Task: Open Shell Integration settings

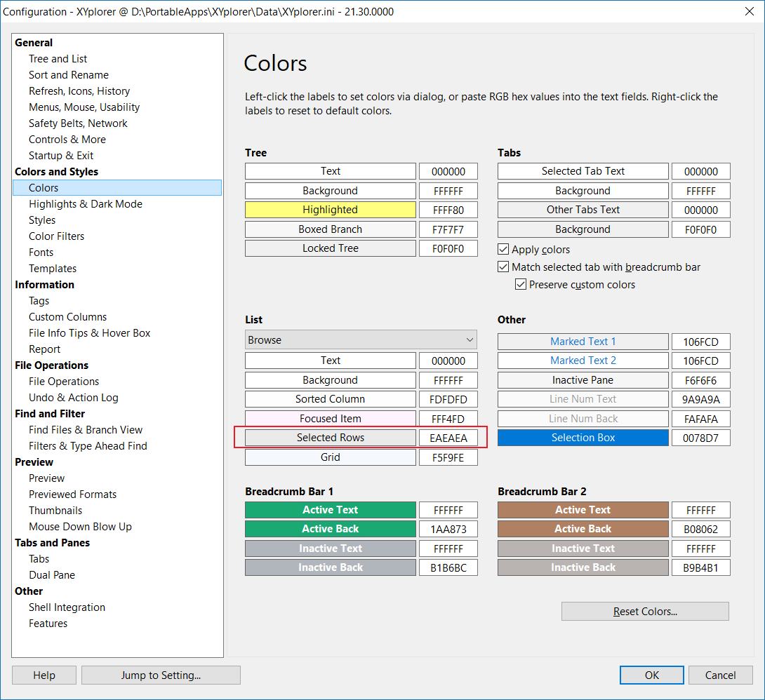Action: click(x=67, y=607)
